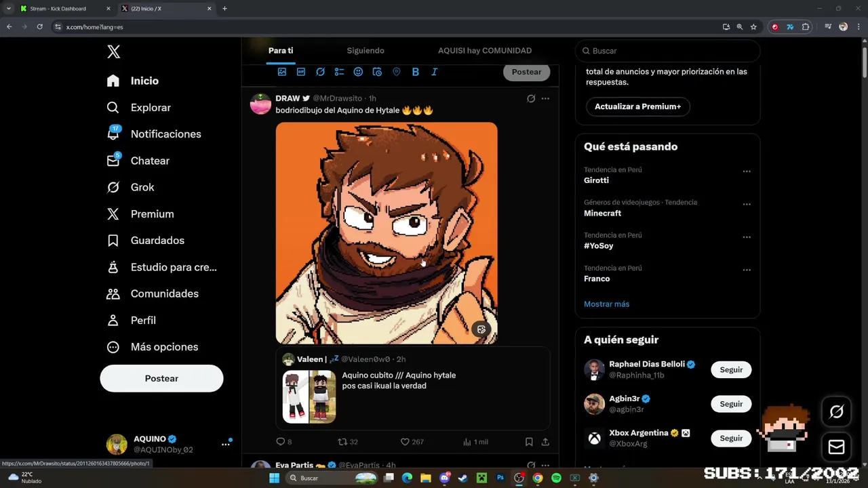Viewport: 868px width, 488px height.
Task: Click the image edit icon on artwork
Action: pos(481,329)
